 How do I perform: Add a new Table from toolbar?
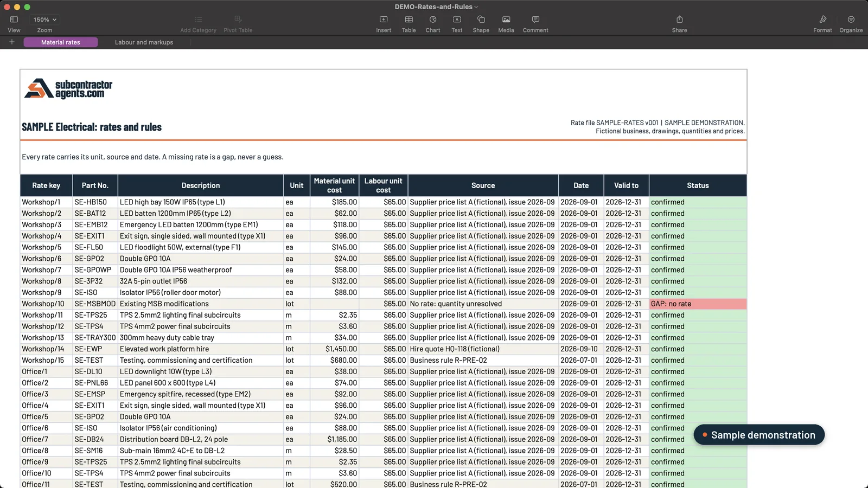pyautogui.click(x=409, y=20)
